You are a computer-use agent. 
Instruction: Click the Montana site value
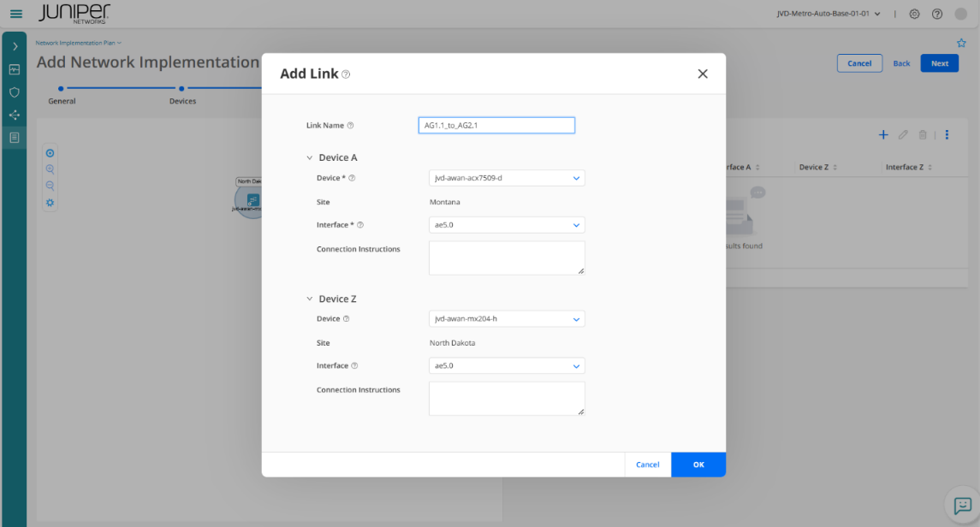(445, 202)
